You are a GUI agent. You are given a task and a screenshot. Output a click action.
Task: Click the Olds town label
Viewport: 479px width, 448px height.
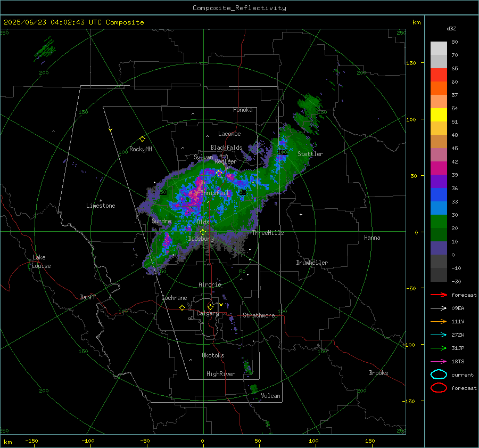pos(203,222)
